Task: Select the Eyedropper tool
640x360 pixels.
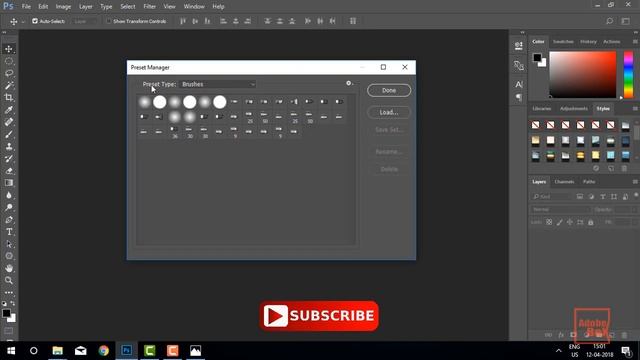Action: point(9,110)
